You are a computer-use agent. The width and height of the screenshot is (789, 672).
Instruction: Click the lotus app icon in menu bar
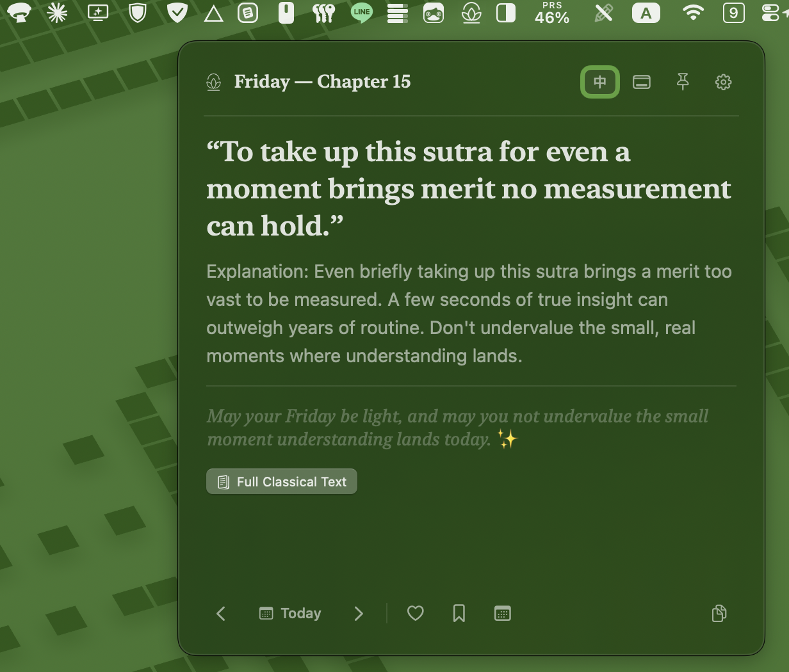[471, 13]
